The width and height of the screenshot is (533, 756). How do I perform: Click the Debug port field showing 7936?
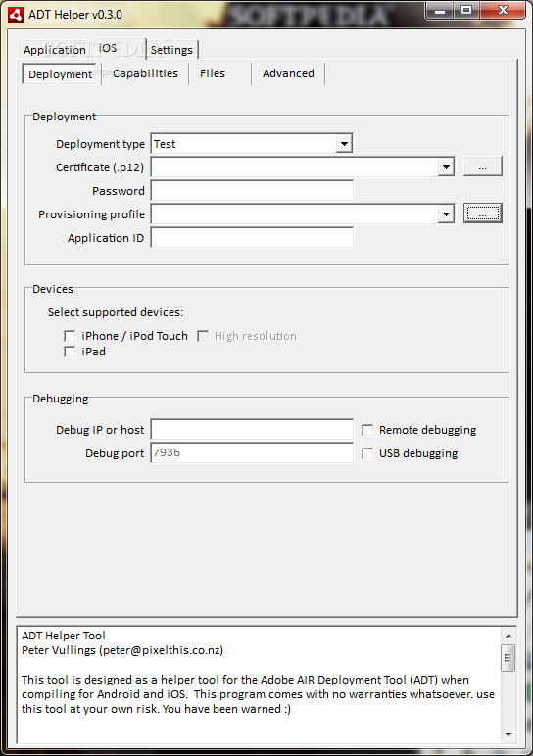click(x=252, y=452)
